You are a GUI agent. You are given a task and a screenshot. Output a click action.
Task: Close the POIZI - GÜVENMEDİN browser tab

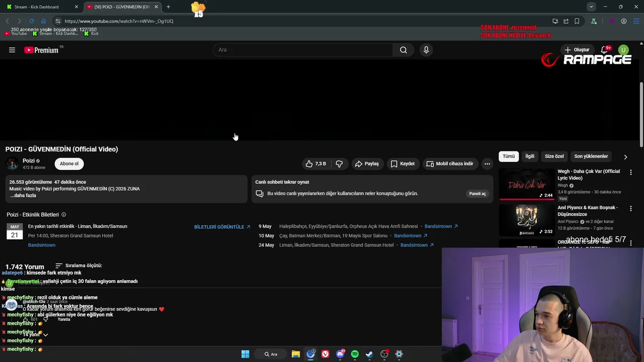156,7
